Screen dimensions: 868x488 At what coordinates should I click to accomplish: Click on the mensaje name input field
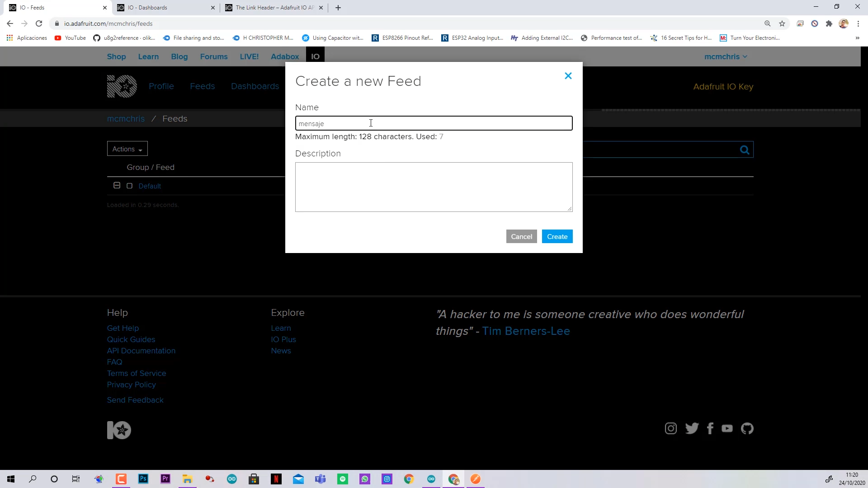[x=434, y=123]
